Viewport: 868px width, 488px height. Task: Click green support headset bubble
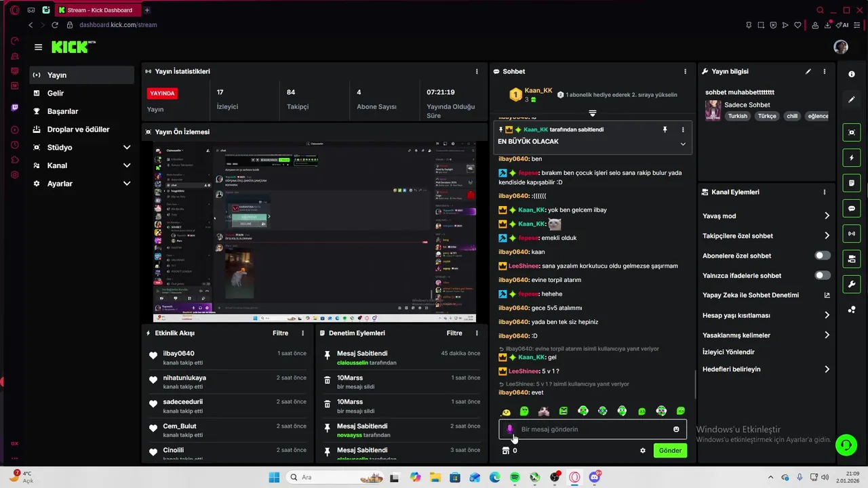[846, 445]
